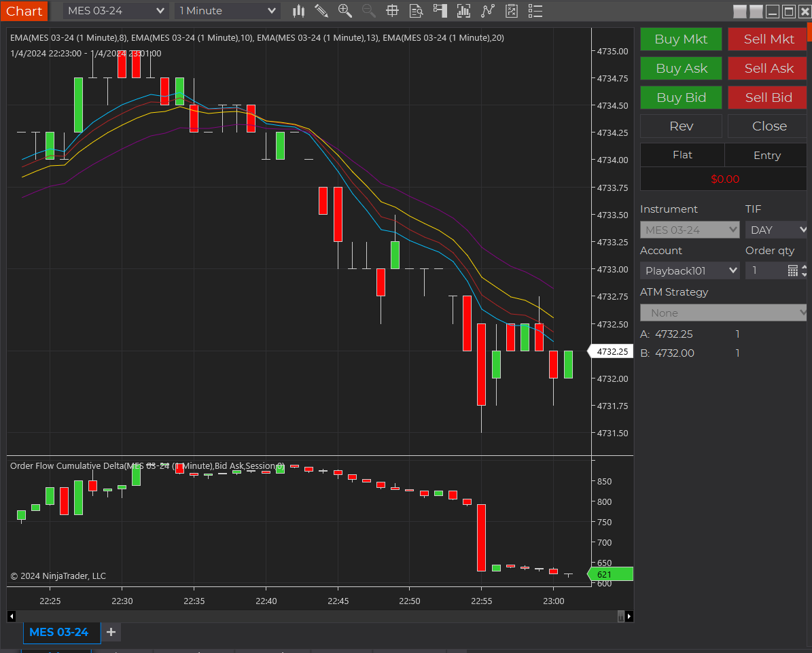Click the Entry position cell
Image resolution: width=812 pixels, height=653 pixels.
(766, 156)
